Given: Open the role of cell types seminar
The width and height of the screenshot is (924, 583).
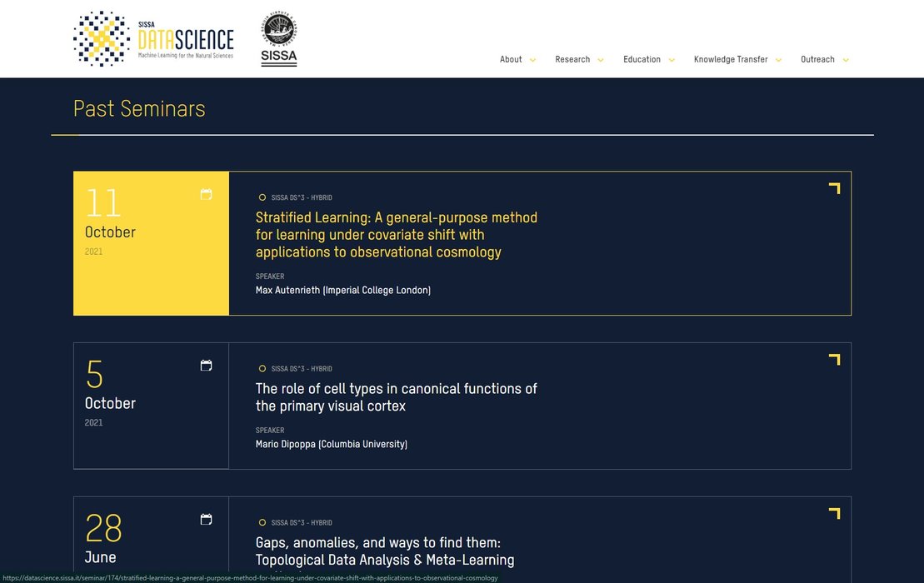Looking at the screenshot, I should [397, 397].
